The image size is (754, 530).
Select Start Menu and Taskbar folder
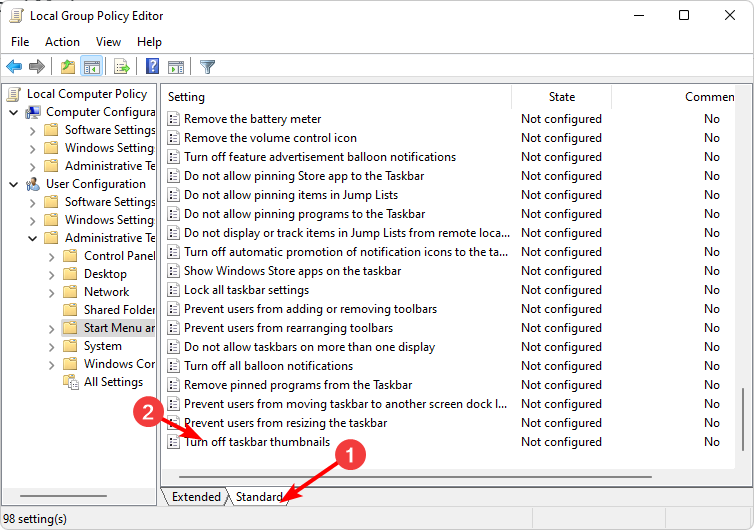108,328
